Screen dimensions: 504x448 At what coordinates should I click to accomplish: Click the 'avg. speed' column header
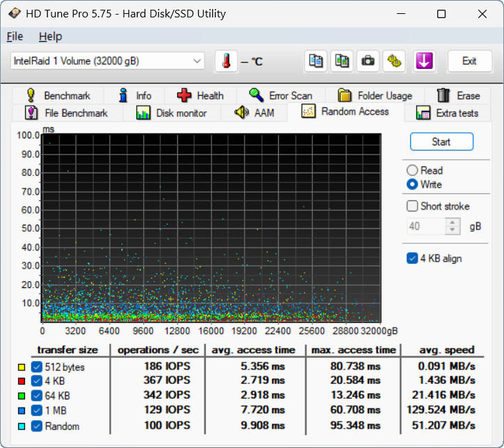coord(447,350)
